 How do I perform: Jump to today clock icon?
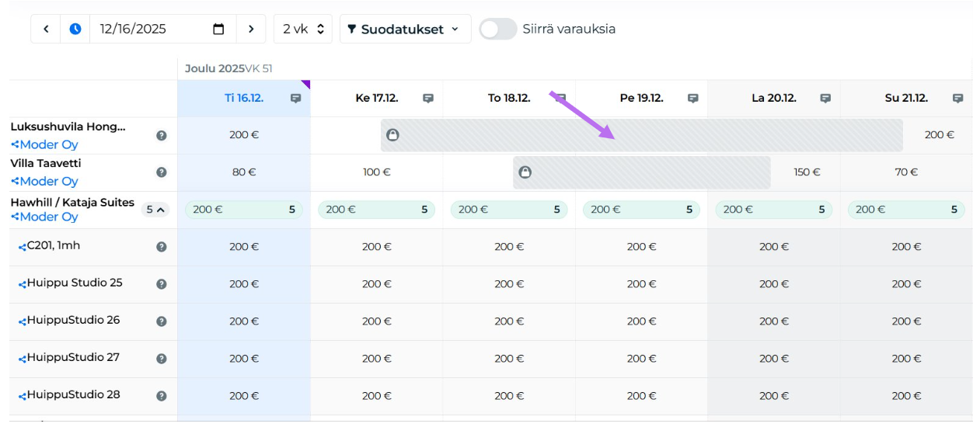[x=75, y=29]
